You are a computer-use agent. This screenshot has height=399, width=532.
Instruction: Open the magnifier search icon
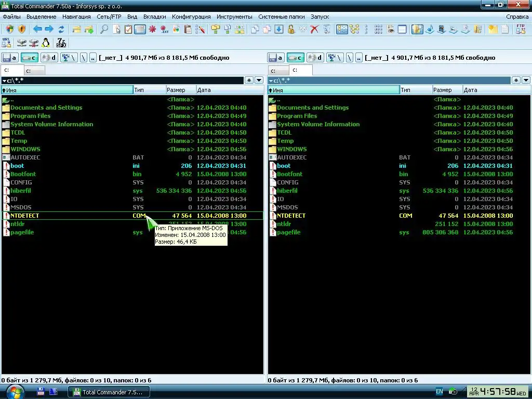coord(104,29)
